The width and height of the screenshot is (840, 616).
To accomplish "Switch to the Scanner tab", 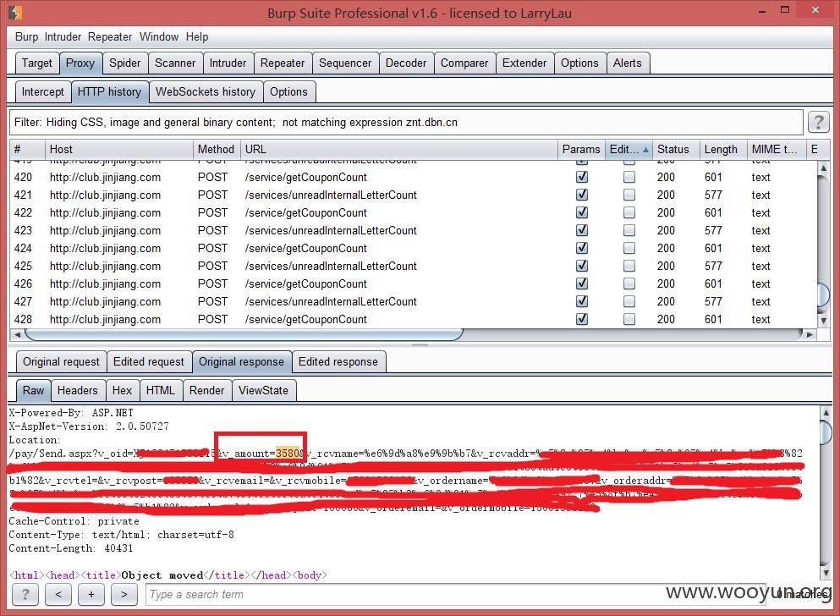I will [x=175, y=63].
